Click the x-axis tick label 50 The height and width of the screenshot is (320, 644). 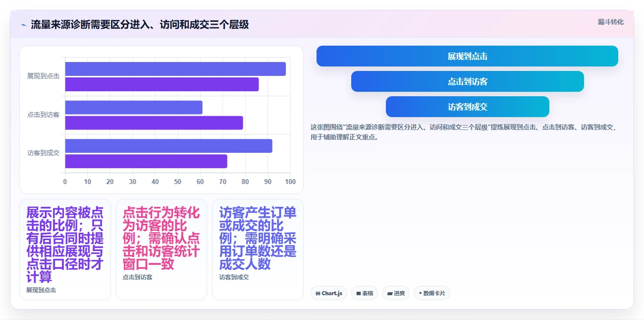178,182
